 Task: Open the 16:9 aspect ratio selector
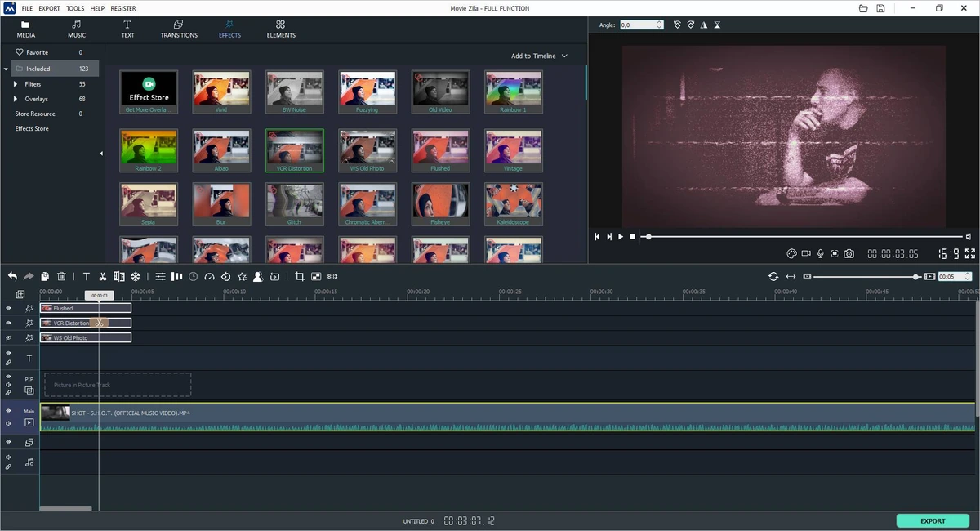click(949, 254)
